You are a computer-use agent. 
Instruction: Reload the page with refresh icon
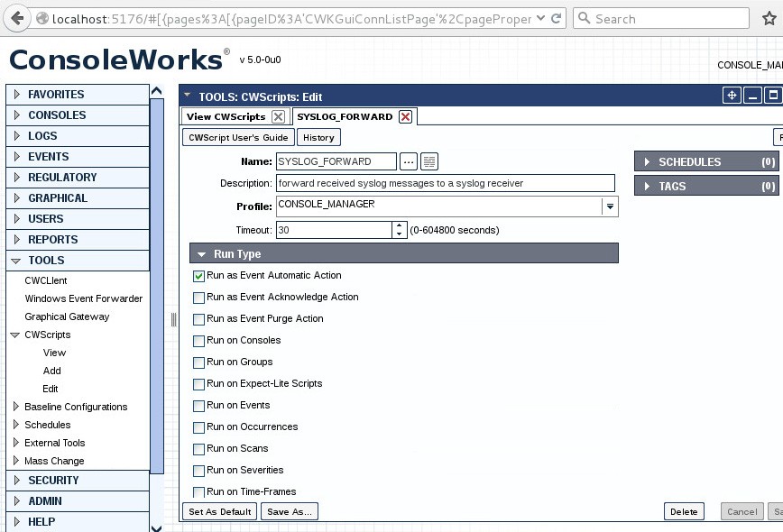click(x=556, y=19)
